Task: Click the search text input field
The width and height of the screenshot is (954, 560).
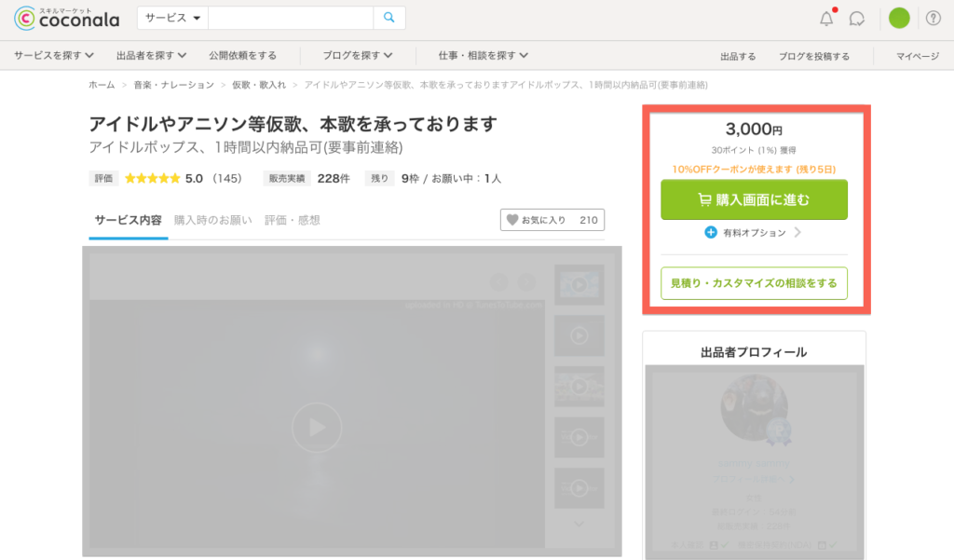Action: pyautogui.click(x=290, y=18)
